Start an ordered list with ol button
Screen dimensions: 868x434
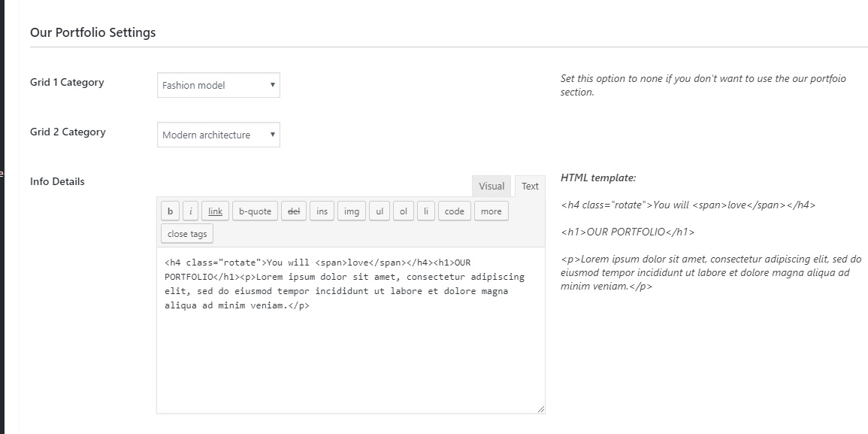(x=404, y=211)
